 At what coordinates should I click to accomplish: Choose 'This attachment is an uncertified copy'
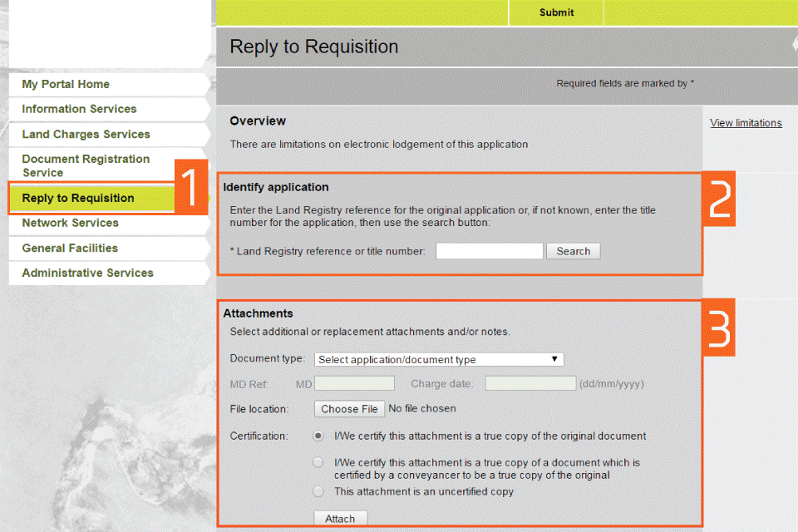318,490
